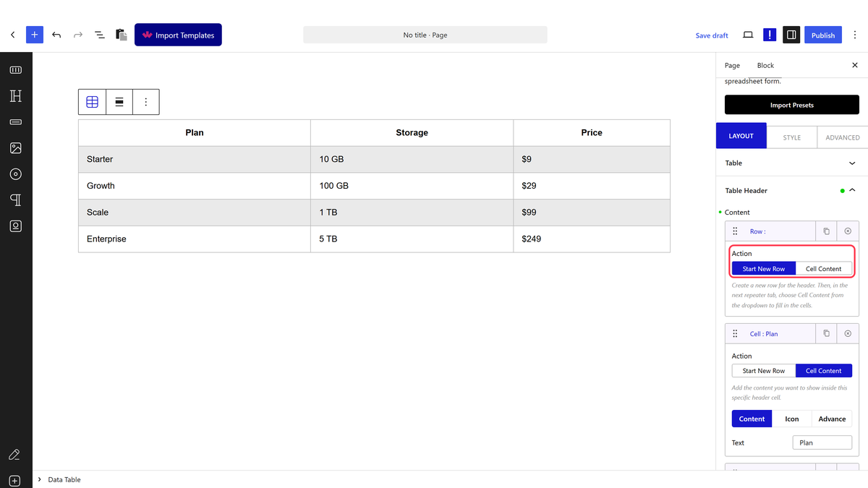Click the 100 GB table cell
Image resolution: width=868 pixels, height=488 pixels.
pos(412,186)
